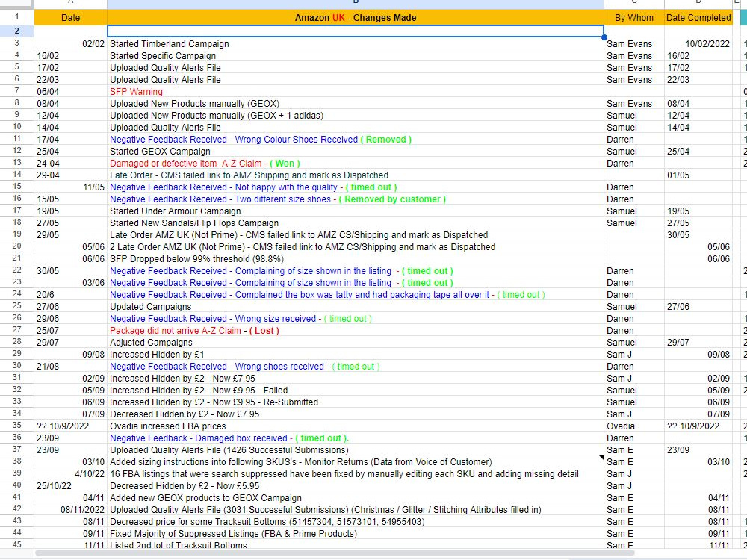Click 'Sam Evans' beside Started Timberland Campaign
Screen dimensions: 747x560
[634, 44]
